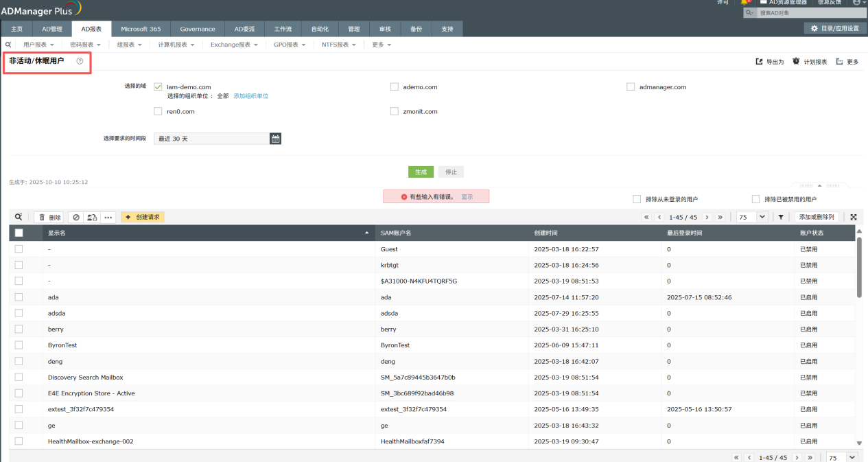Click the fullscreen expand icon above the table
The width and height of the screenshot is (868, 462).
coord(854,217)
